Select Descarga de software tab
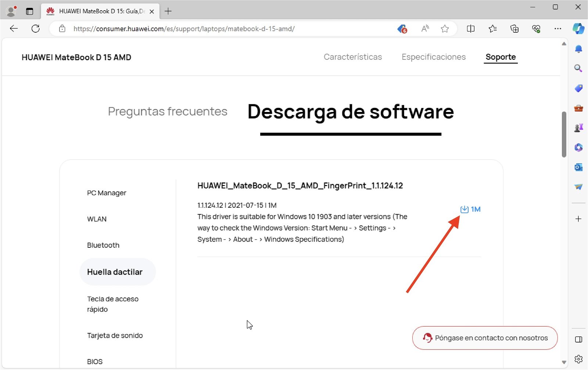 click(x=351, y=112)
